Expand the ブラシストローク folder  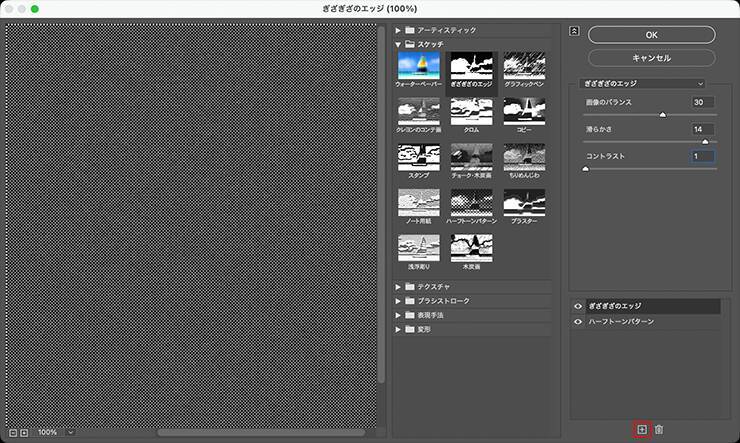click(x=398, y=301)
